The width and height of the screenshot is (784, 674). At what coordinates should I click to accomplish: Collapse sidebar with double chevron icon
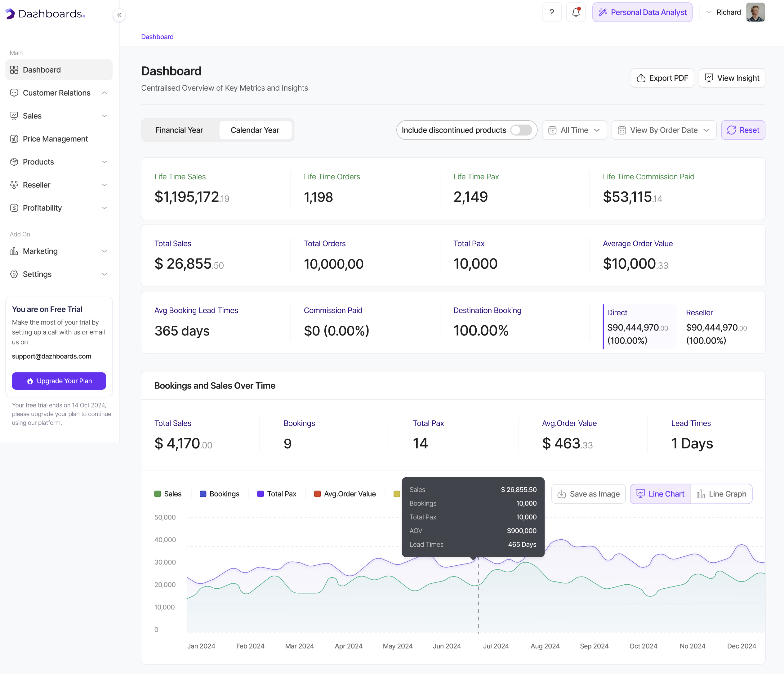point(119,15)
